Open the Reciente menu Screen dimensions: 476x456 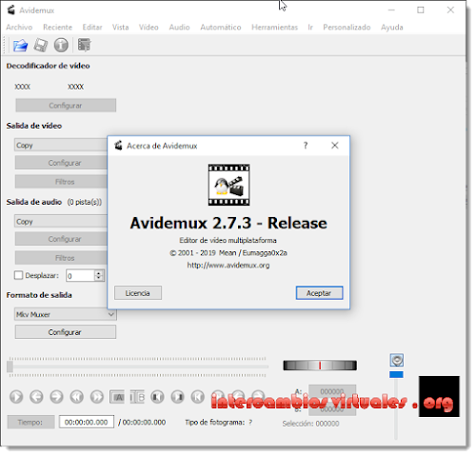click(57, 28)
